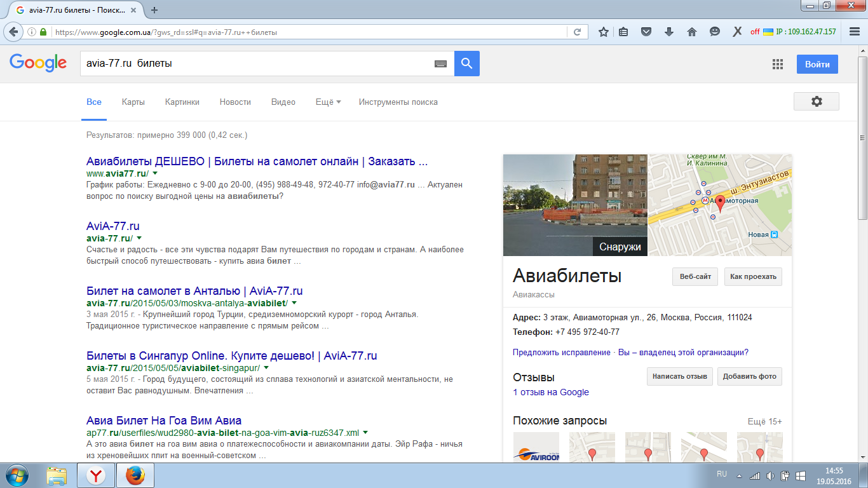Open the AviA-77.ru result title link
The height and width of the screenshot is (488, 868).
113,226
